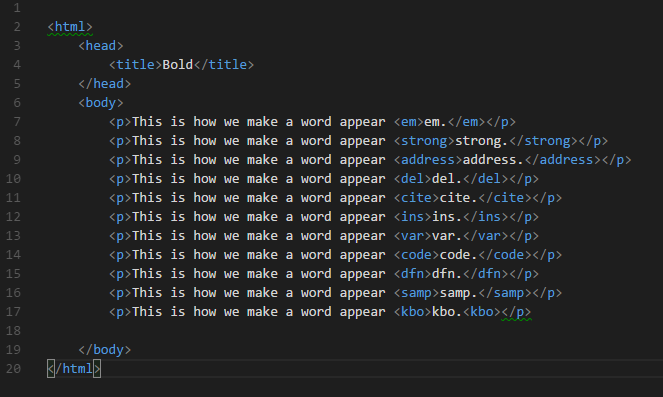Click line number 7 in the gutter
The width and height of the screenshot is (663, 397).
click(17, 122)
